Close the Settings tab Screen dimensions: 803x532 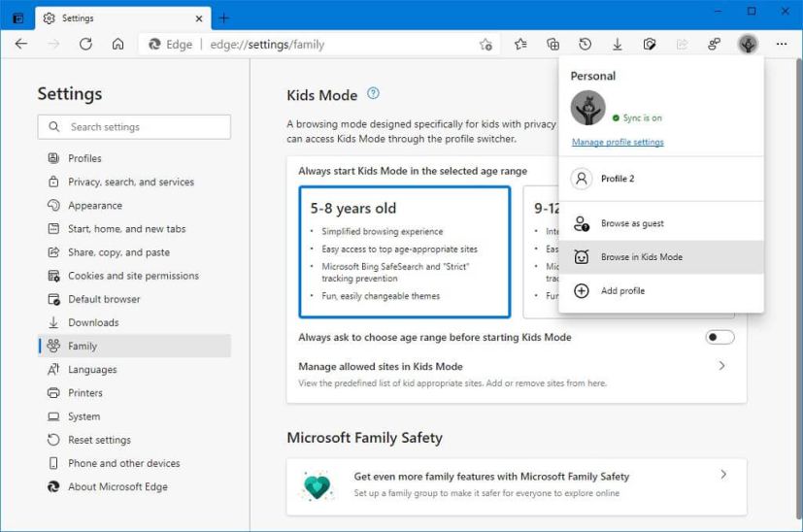click(x=199, y=18)
